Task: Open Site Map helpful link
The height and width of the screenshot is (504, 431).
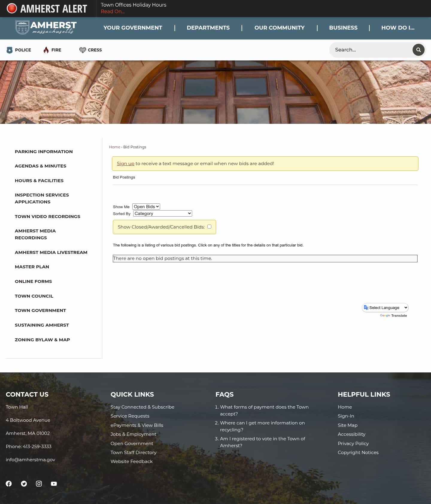Action: click(x=348, y=425)
